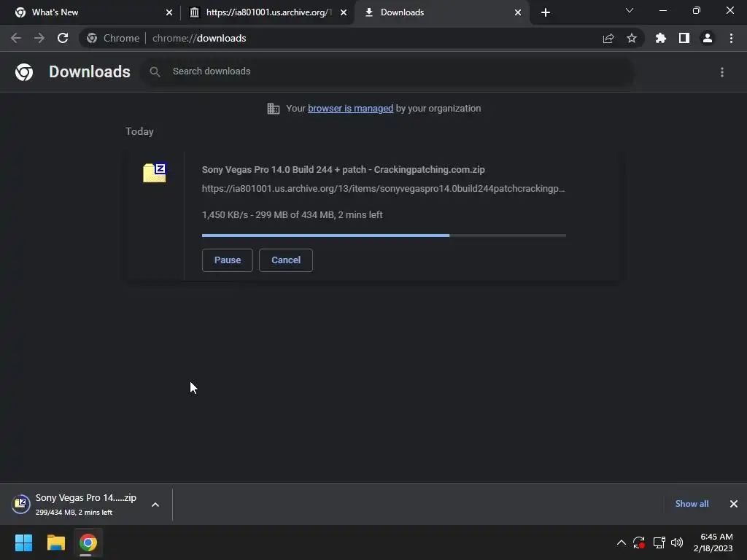747x560 pixels.
Task: Open the Extensions puzzle icon
Action: pyautogui.click(x=661, y=38)
